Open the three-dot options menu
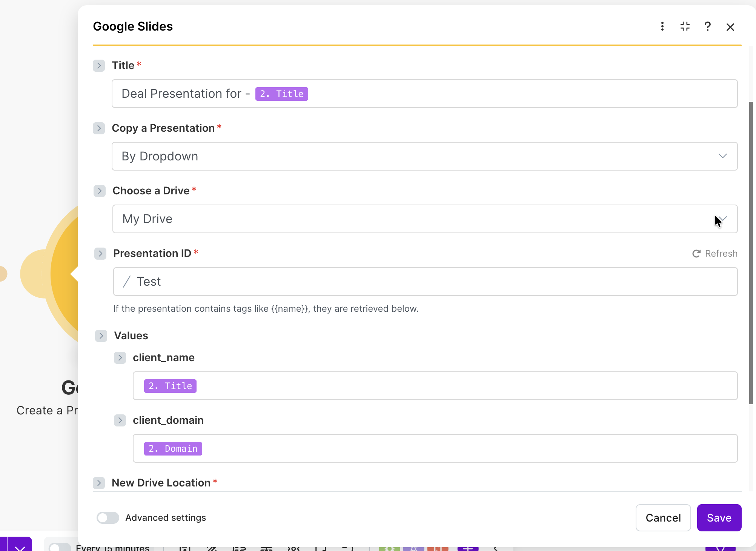This screenshot has width=756, height=551. pos(662,26)
